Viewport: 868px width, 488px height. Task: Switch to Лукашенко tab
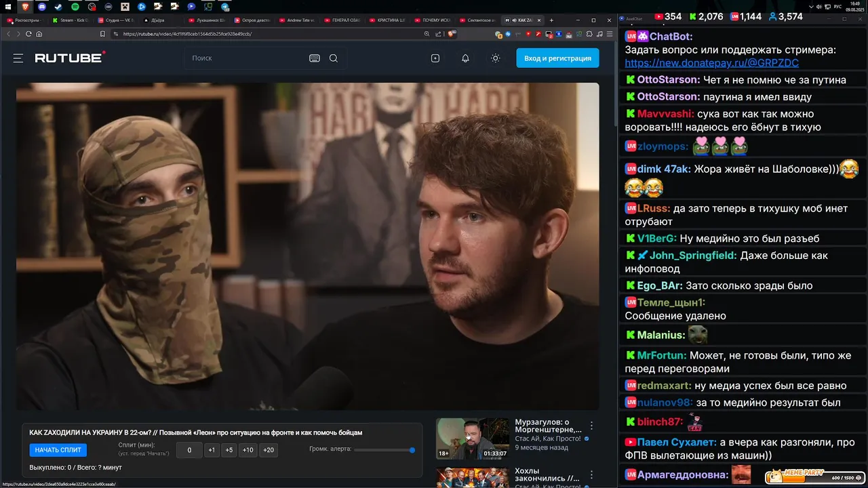tap(206, 20)
